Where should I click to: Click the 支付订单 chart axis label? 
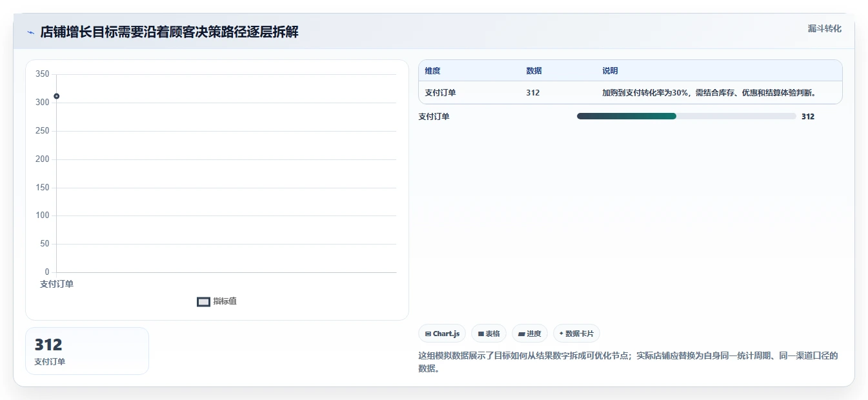pos(57,284)
